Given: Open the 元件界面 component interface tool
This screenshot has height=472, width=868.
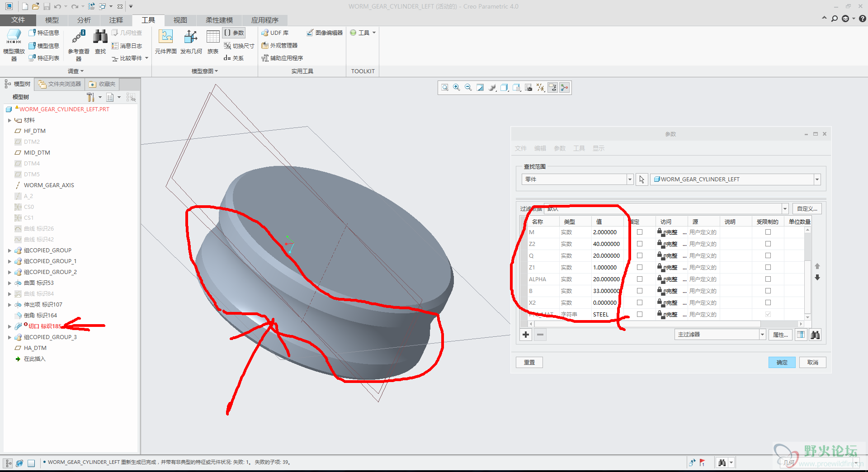Looking at the screenshot, I should (165, 42).
